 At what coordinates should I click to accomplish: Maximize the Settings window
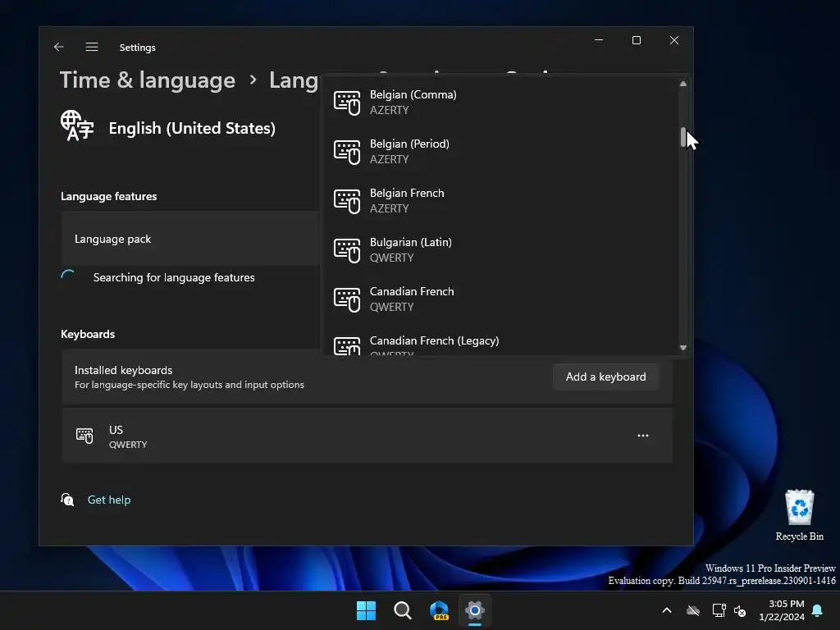pyautogui.click(x=637, y=40)
